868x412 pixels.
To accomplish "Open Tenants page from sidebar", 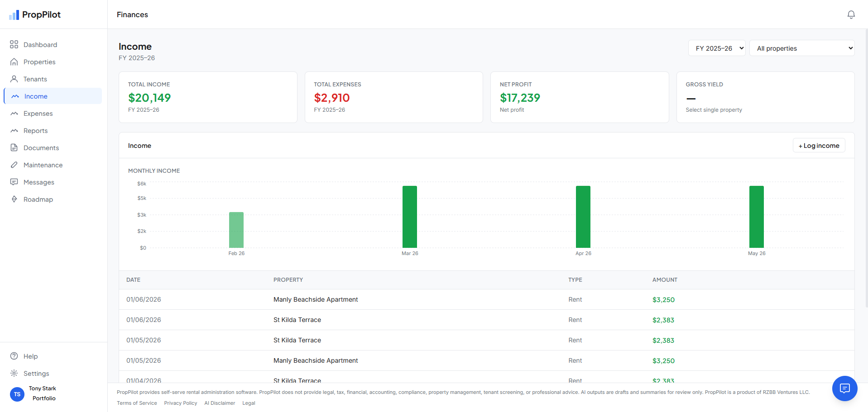I will click(x=53, y=79).
